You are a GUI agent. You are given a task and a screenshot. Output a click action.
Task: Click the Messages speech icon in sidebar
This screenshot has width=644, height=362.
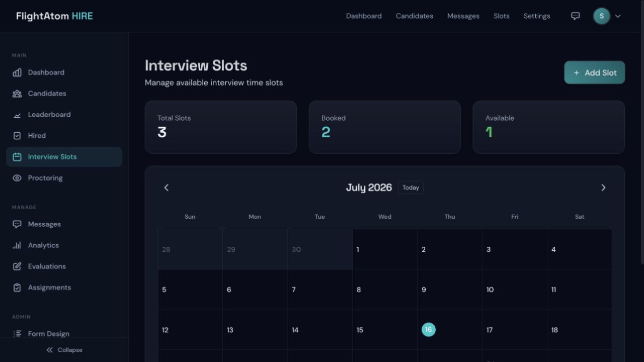pos(17,224)
